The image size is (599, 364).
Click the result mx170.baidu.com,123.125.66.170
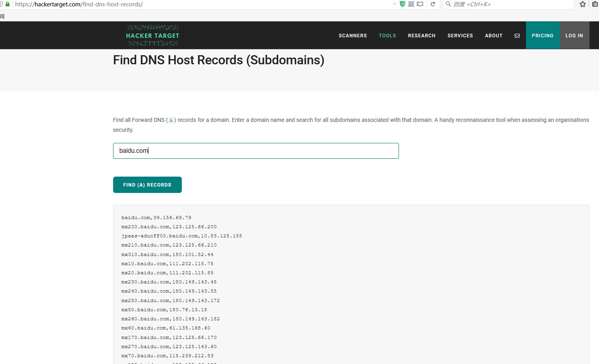point(169,337)
